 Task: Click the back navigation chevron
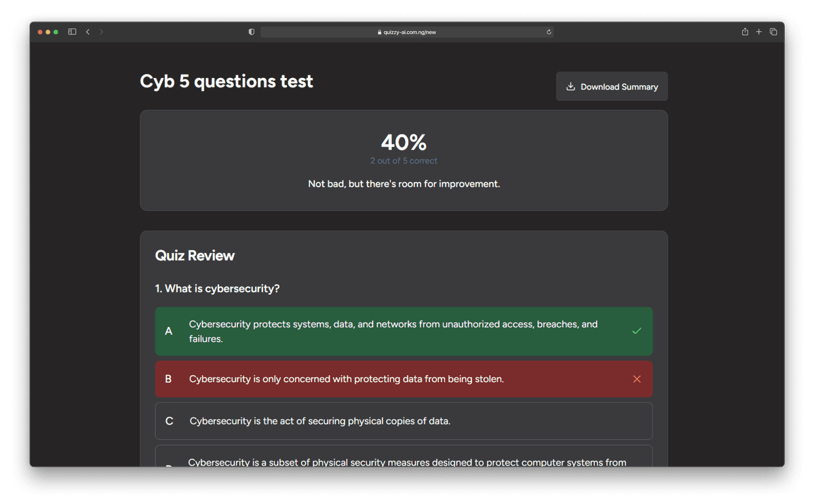(87, 31)
